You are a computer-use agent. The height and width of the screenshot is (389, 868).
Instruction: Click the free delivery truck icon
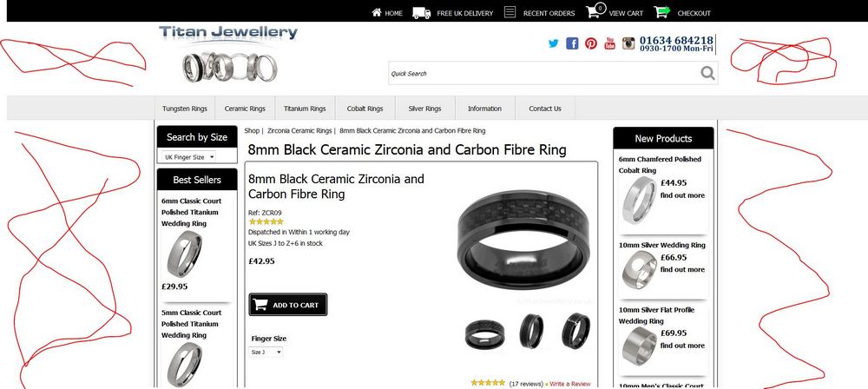click(421, 13)
